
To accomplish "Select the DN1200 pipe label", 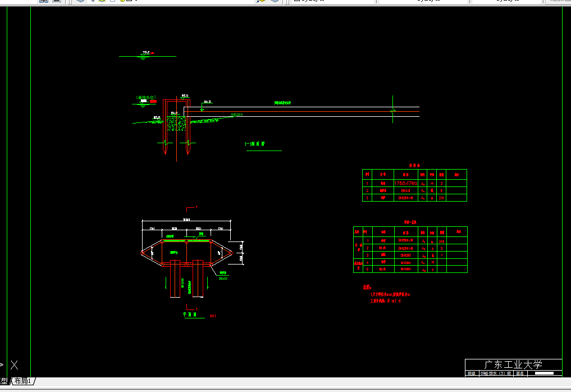I will click(x=237, y=115).
